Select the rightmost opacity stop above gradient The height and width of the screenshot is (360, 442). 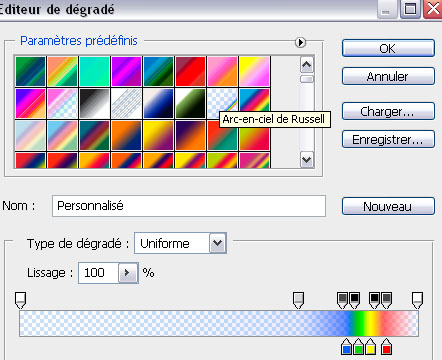[x=417, y=300]
